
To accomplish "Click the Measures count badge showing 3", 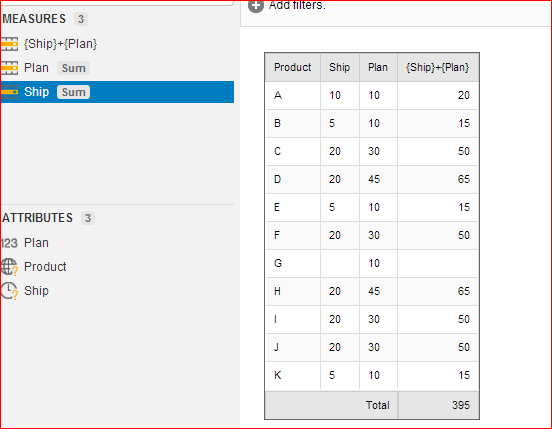I will (81, 19).
